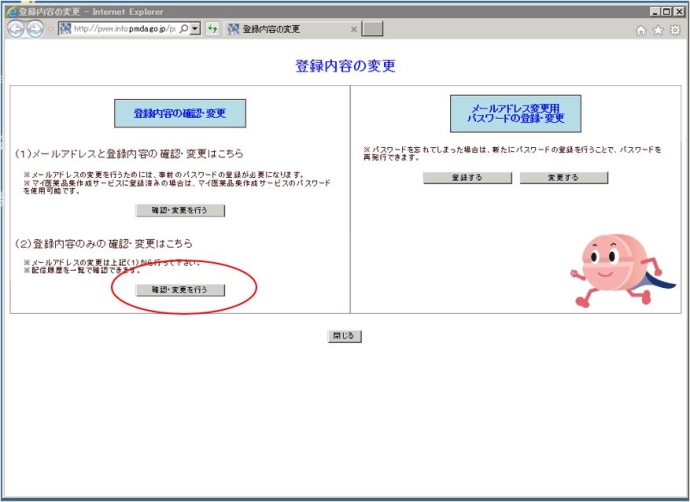Screen dimensions: 690x502
Task: Click the (2)登録内容のみの確認・変更はこちら text
Action: point(103,244)
